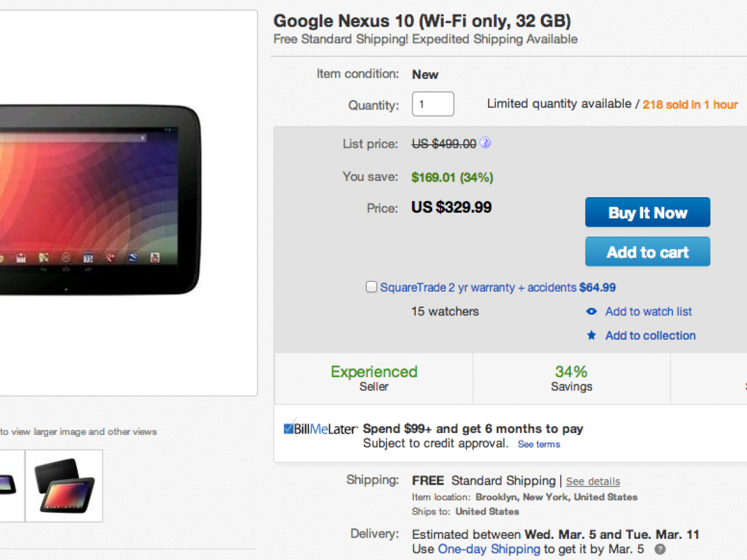Select the partially visible first tablet thumbnail

[x=11, y=486]
